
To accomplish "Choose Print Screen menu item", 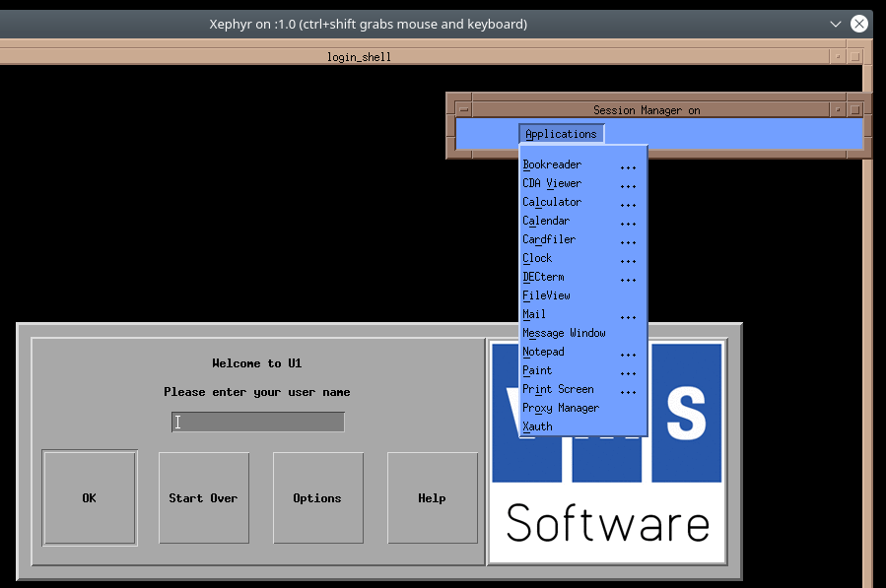I will [558, 389].
